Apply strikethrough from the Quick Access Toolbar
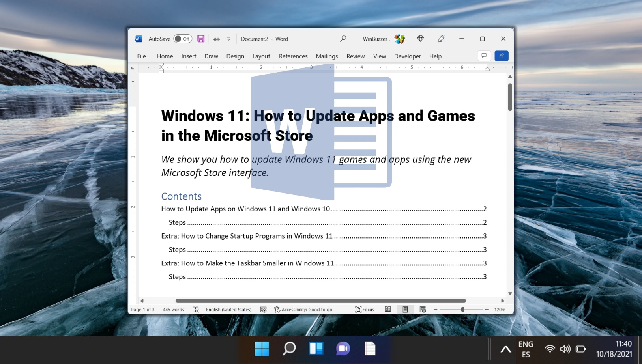Image resolution: width=642 pixels, height=364 pixels. 217,39
